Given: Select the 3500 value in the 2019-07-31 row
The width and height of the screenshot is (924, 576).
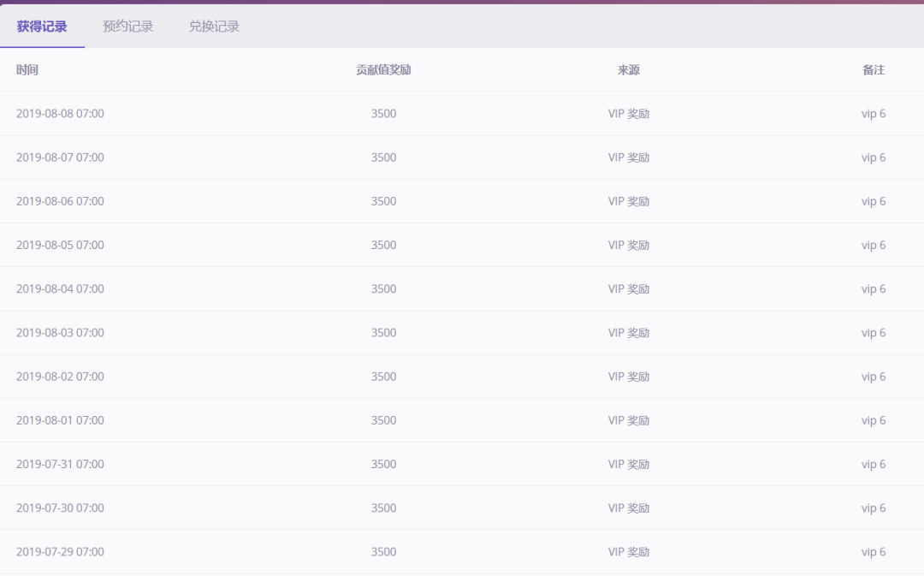Looking at the screenshot, I should (x=383, y=464).
